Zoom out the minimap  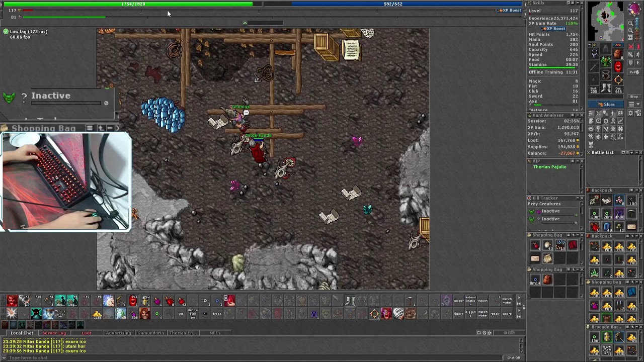630,23
